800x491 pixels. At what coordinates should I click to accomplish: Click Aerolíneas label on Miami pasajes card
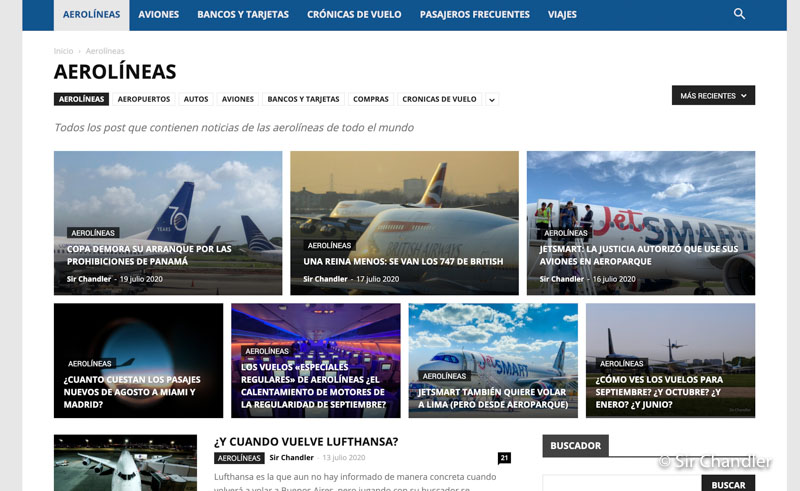[90, 363]
